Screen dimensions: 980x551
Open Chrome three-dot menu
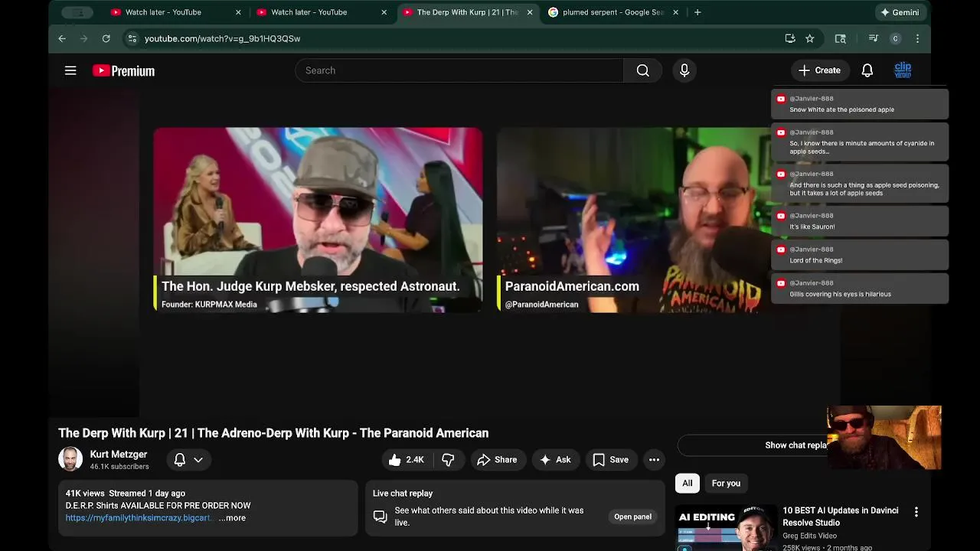coord(917,38)
